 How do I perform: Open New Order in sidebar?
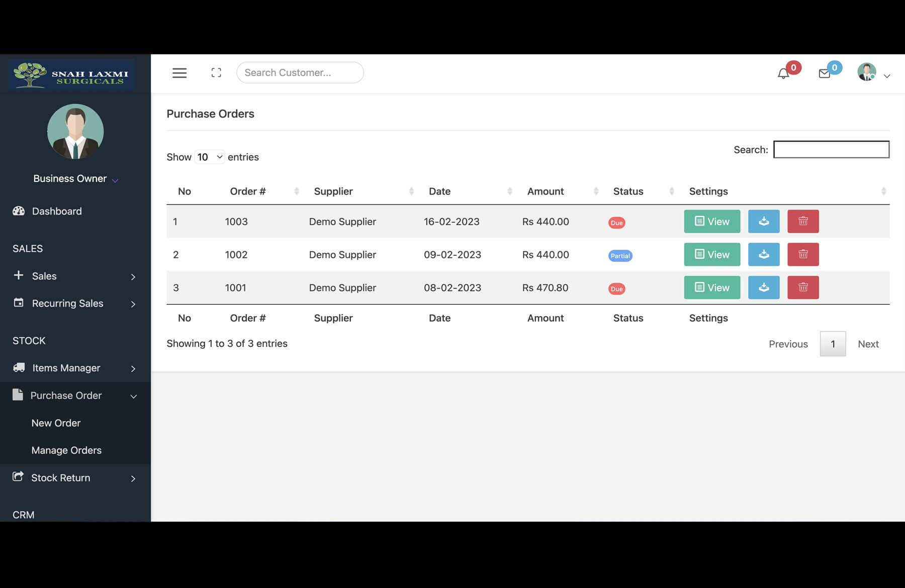tap(56, 423)
